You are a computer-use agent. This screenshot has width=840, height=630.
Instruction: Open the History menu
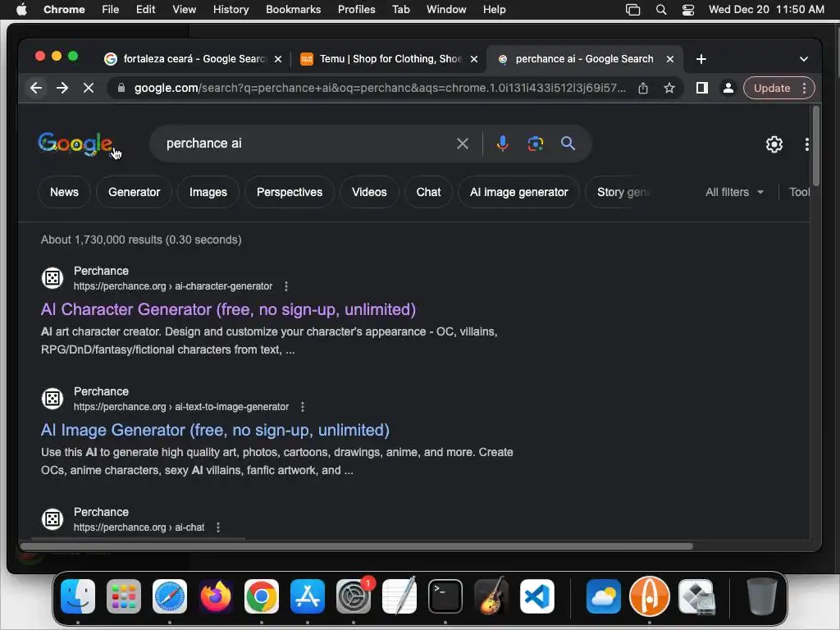[x=231, y=10]
